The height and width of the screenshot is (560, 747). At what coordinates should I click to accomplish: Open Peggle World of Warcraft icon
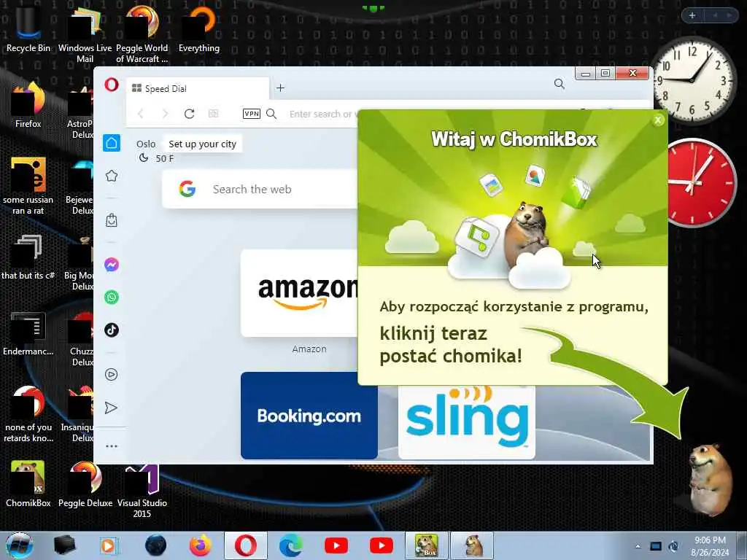pyautogui.click(x=142, y=34)
